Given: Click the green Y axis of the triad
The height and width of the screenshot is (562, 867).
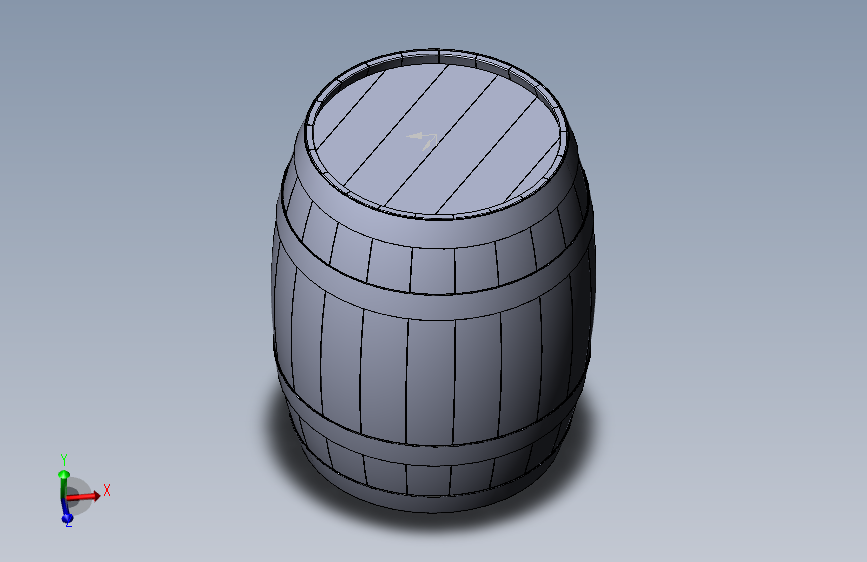Looking at the screenshot, I should click(x=64, y=483).
